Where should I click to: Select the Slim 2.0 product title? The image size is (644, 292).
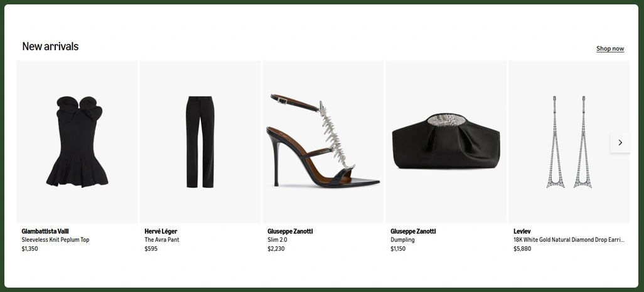click(277, 240)
